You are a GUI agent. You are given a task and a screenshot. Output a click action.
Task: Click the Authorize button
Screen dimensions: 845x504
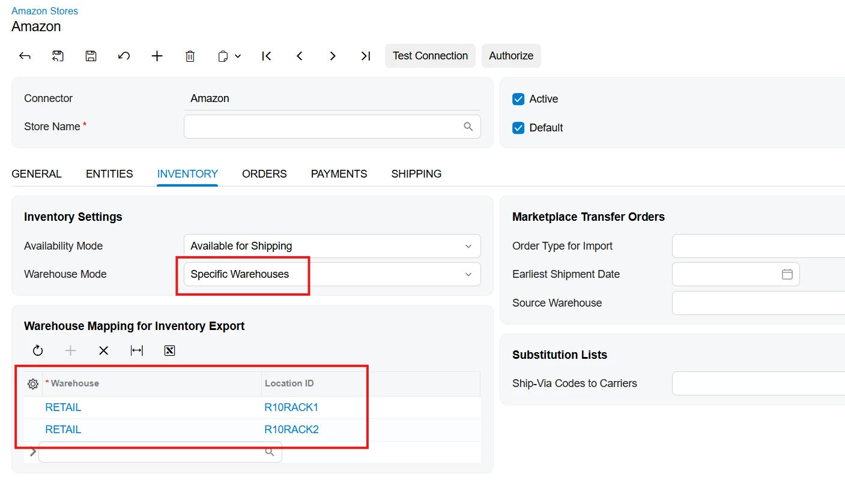point(511,56)
